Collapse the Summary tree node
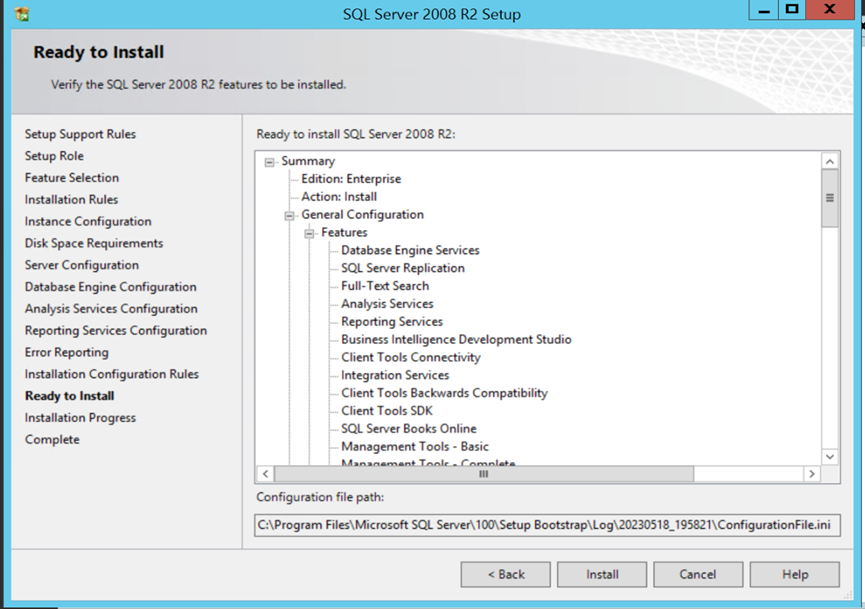The height and width of the screenshot is (609, 865). click(269, 162)
